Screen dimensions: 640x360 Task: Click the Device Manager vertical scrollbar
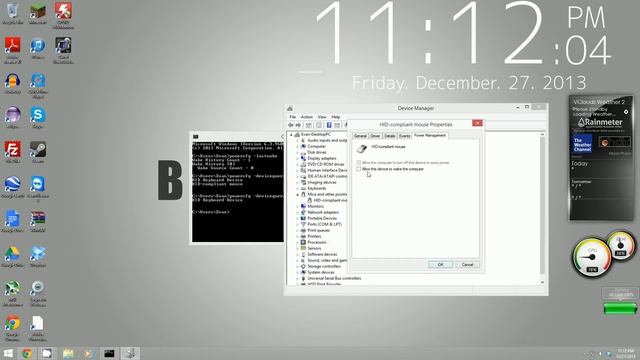[542, 208]
